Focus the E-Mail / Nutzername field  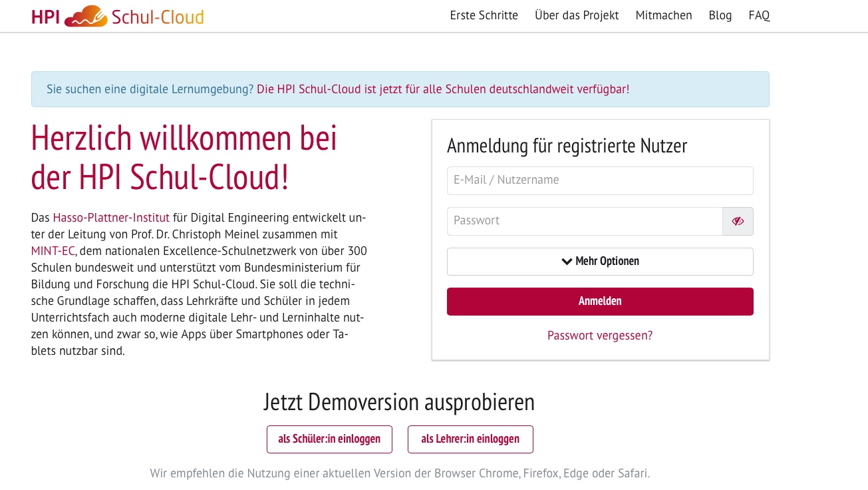point(600,180)
